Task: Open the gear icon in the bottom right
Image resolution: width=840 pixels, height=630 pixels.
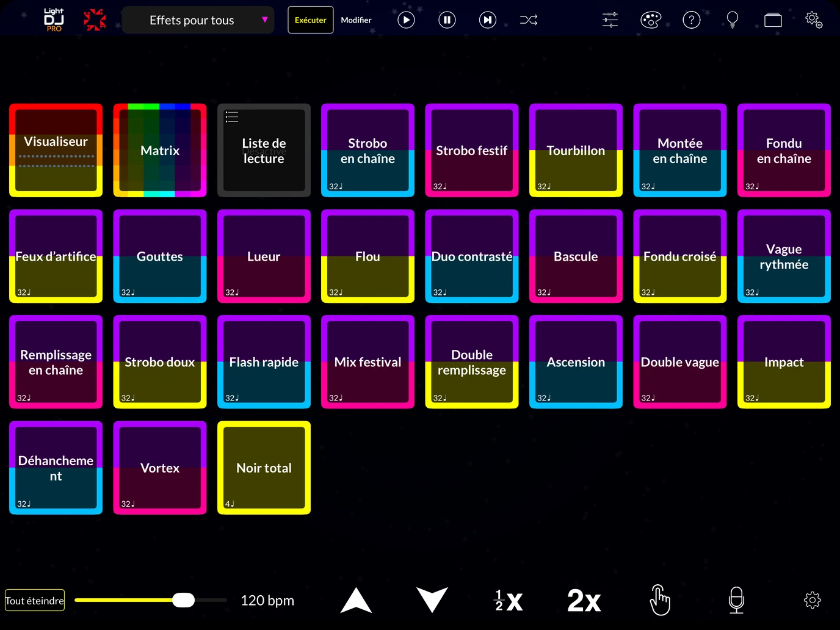Action: click(x=813, y=600)
